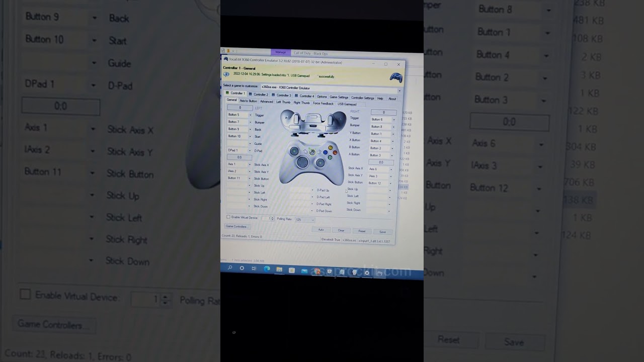This screenshot has height=362, width=644.
Task: Switch to the Controller 4 tab
Action: click(304, 96)
